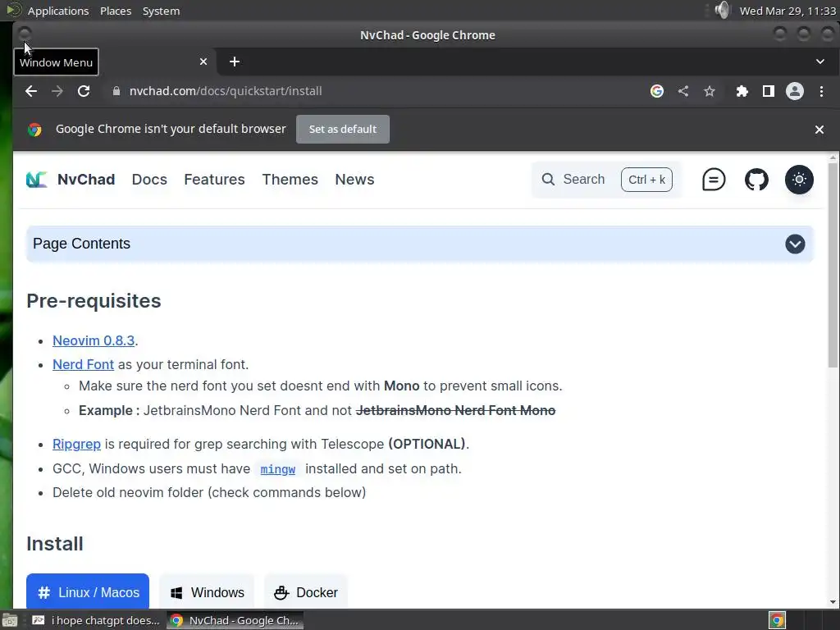Open the NvChad discussion chat icon

pyautogui.click(x=714, y=180)
